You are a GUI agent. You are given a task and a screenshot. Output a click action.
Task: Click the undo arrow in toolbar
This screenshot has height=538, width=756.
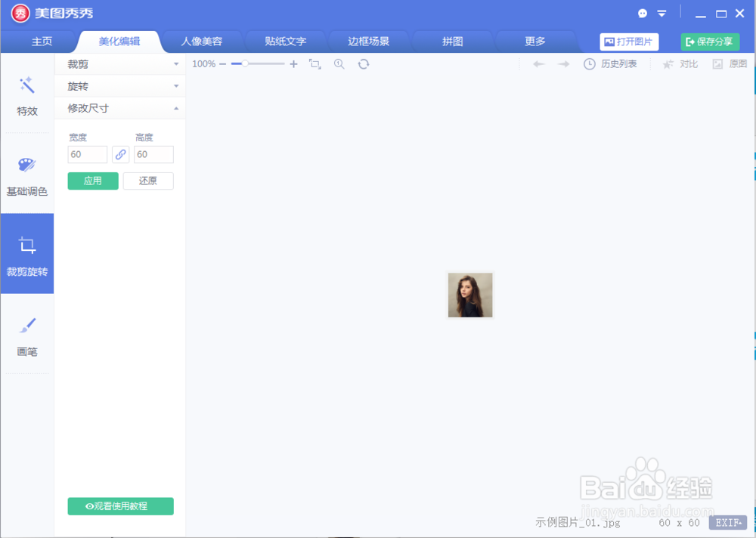538,64
